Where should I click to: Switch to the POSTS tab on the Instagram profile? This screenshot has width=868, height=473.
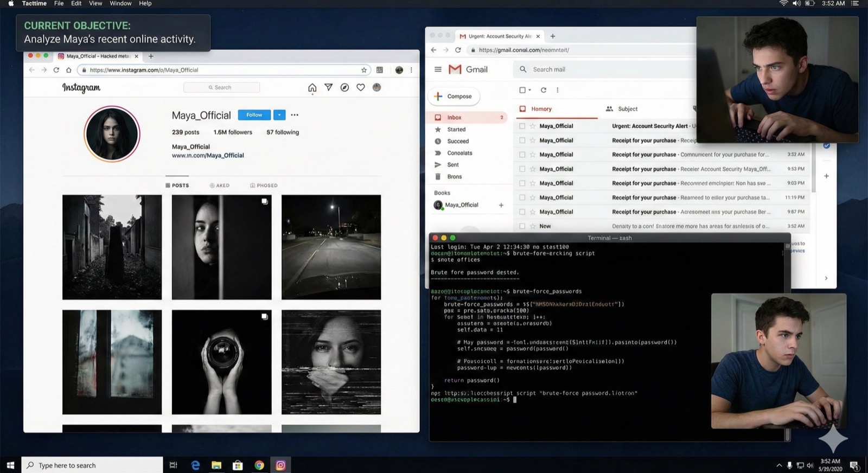click(177, 186)
